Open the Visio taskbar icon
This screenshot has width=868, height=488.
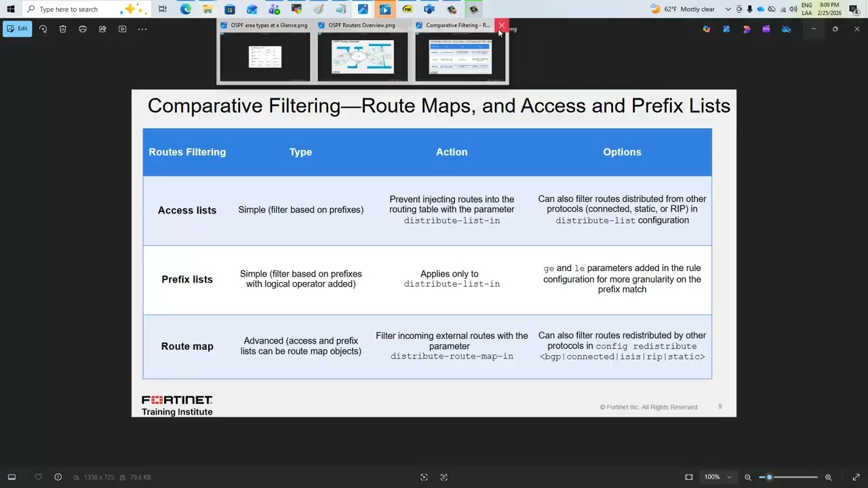click(429, 9)
